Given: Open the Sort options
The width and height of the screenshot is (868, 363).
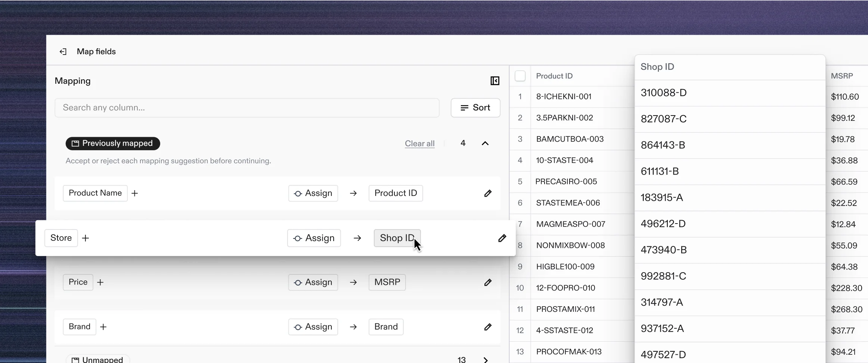Looking at the screenshot, I should [x=475, y=108].
